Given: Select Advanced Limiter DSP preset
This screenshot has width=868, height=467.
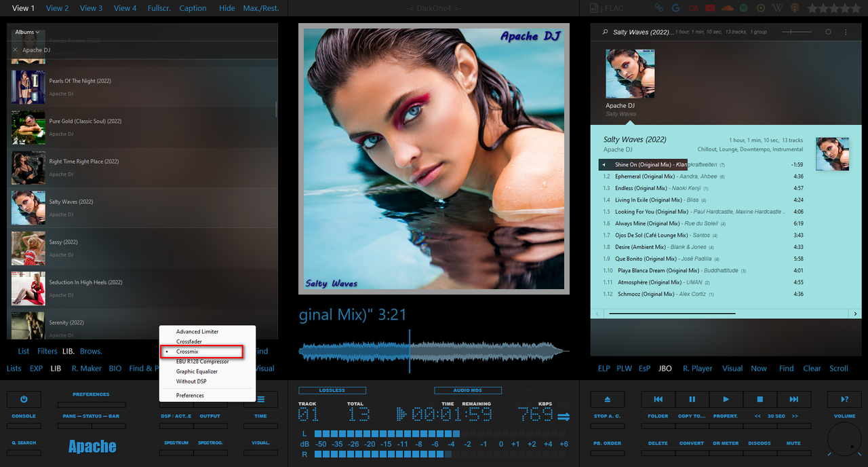Looking at the screenshot, I should (208, 331).
